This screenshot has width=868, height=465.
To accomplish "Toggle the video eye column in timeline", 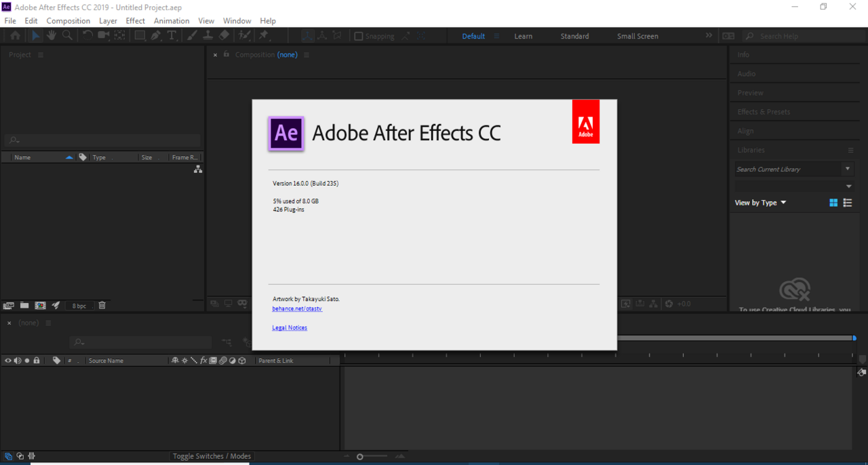I will (8, 361).
